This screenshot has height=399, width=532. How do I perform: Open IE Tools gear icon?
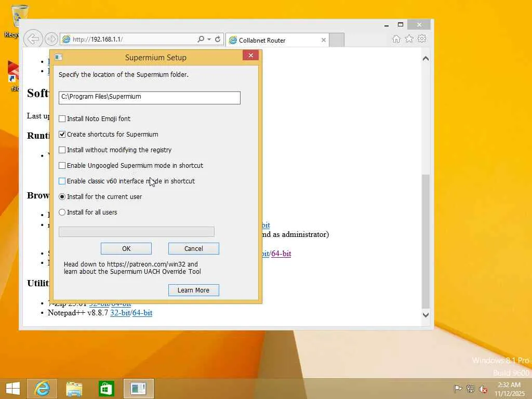[422, 38]
